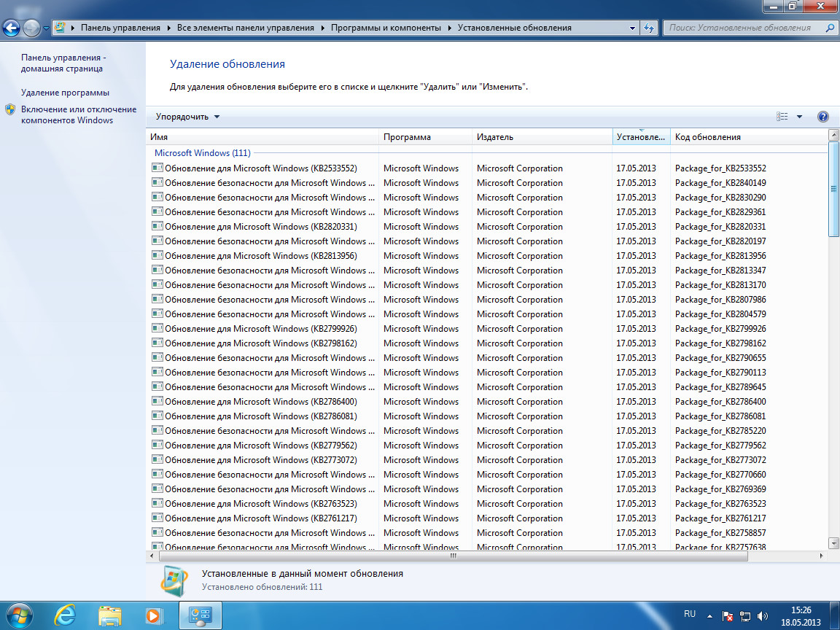Select update KB2533552 row

tap(486, 168)
